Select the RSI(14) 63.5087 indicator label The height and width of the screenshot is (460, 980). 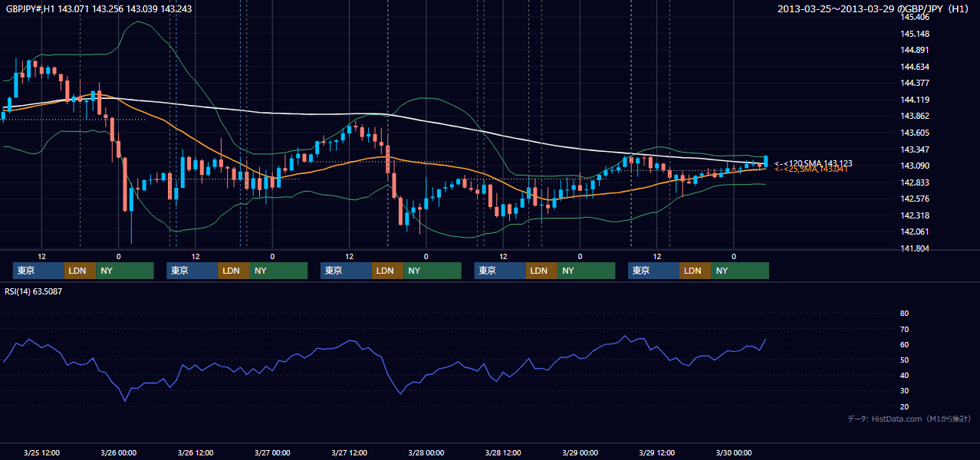coord(34,291)
